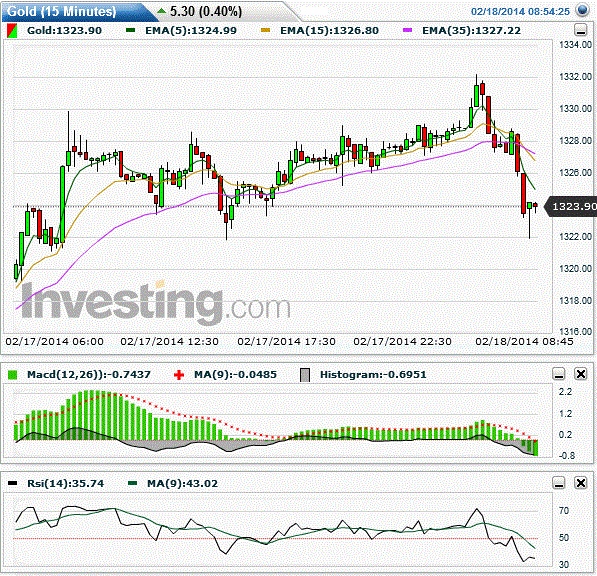The image size is (597, 576).
Task: Click the blue globe icon beside the timestamp
Action: point(583,10)
